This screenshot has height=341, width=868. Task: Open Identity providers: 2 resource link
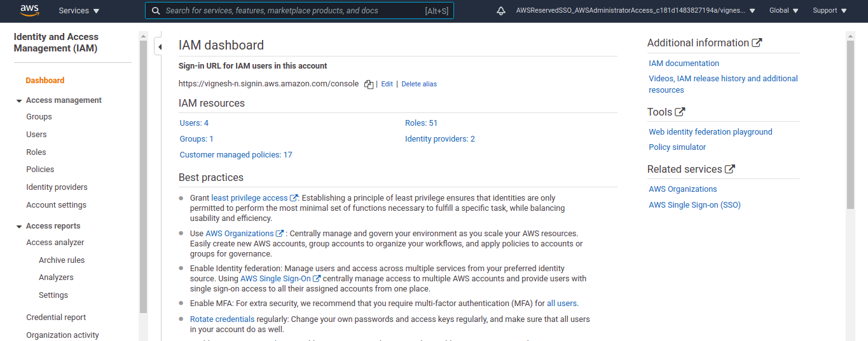(440, 139)
